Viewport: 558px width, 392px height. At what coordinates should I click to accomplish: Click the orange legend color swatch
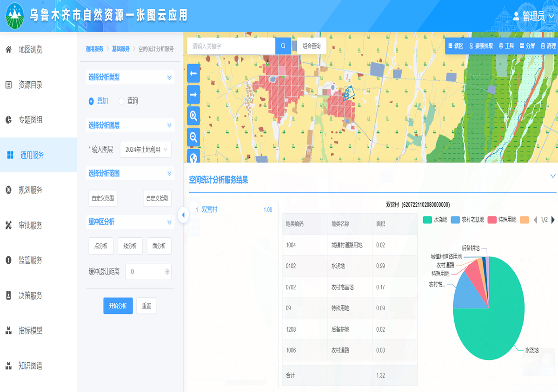point(525,220)
